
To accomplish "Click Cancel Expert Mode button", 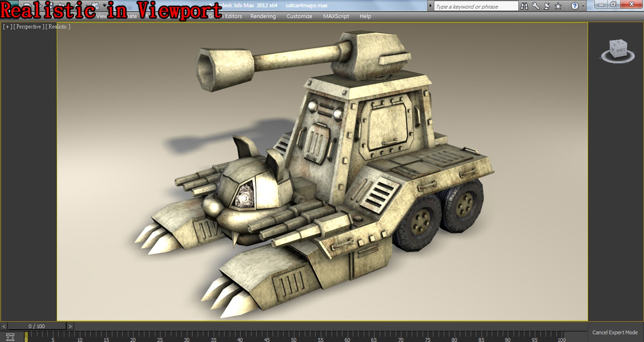I will [615, 332].
